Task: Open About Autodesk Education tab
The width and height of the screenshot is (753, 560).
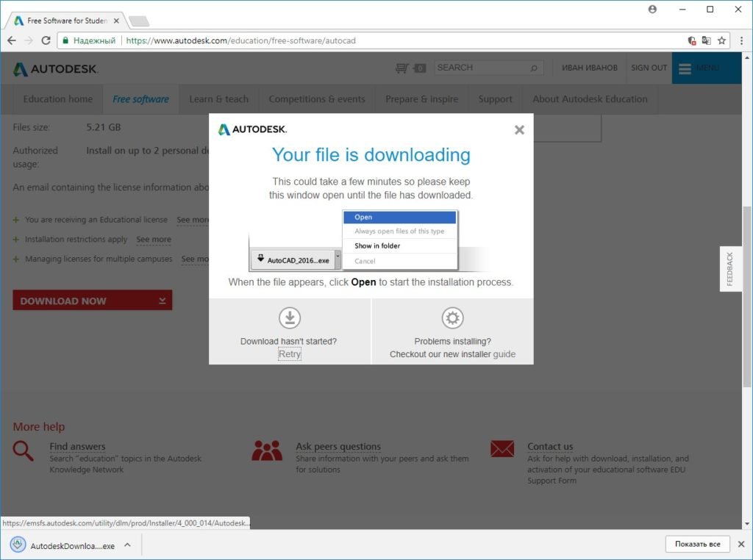Action: click(x=590, y=99)
